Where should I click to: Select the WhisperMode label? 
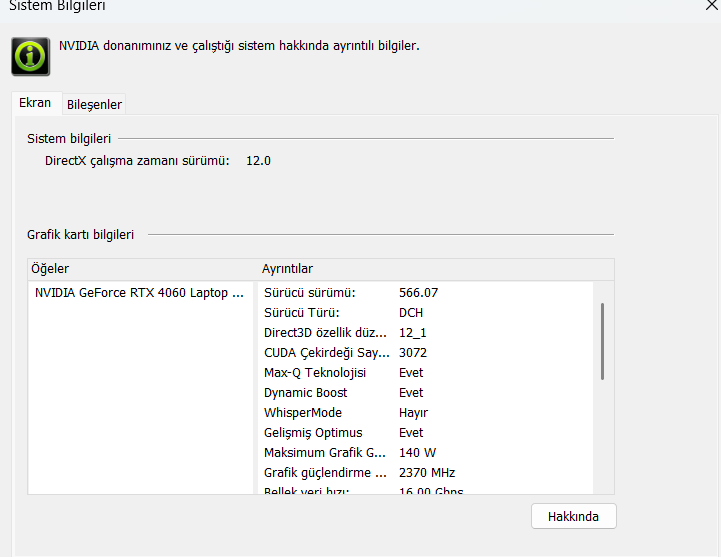[x=303, y=413]
